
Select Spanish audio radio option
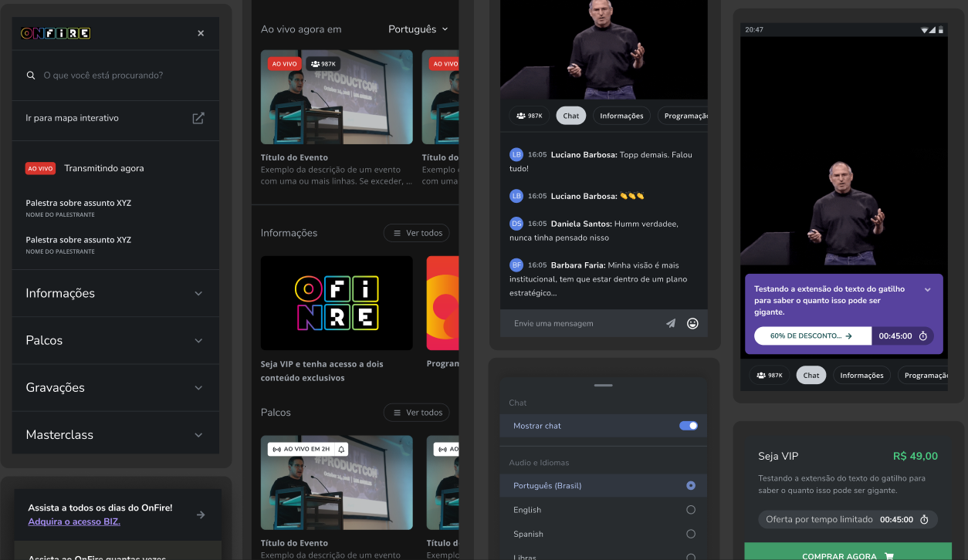point(691,534)
